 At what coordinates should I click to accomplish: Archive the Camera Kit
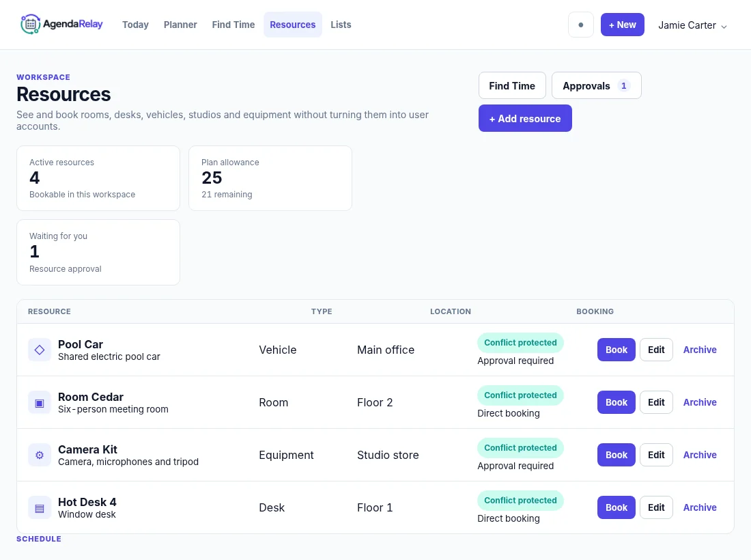[700, 455]
